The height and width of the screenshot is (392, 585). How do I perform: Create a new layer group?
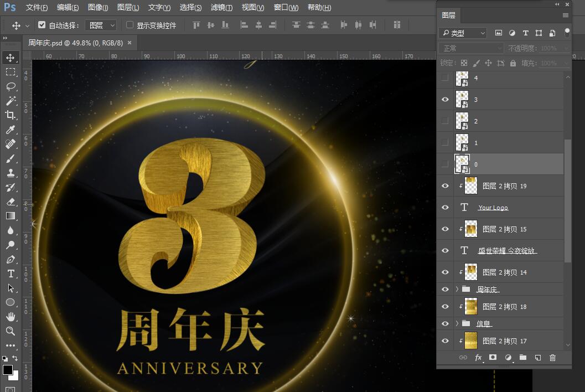point(522,358)
